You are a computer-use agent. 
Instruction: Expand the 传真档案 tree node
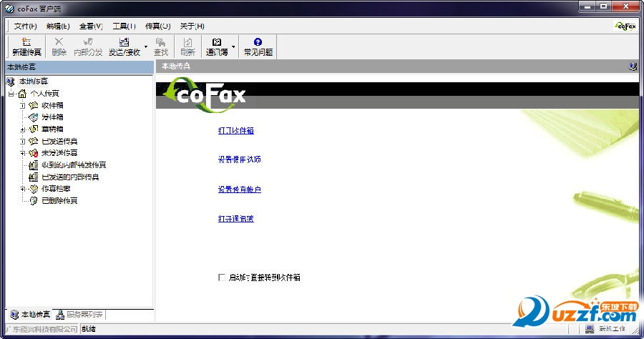[23, 189]
